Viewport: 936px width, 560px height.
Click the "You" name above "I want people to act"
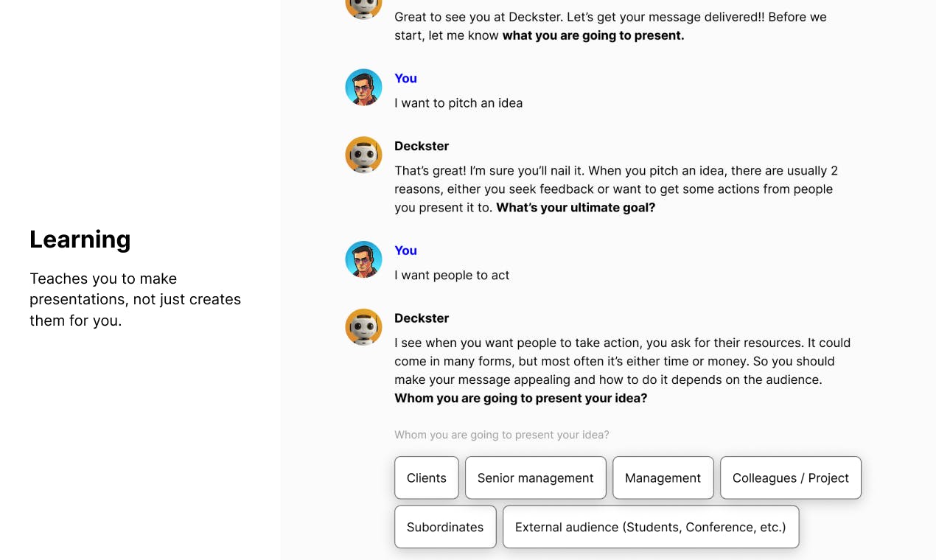coord(405,251)
